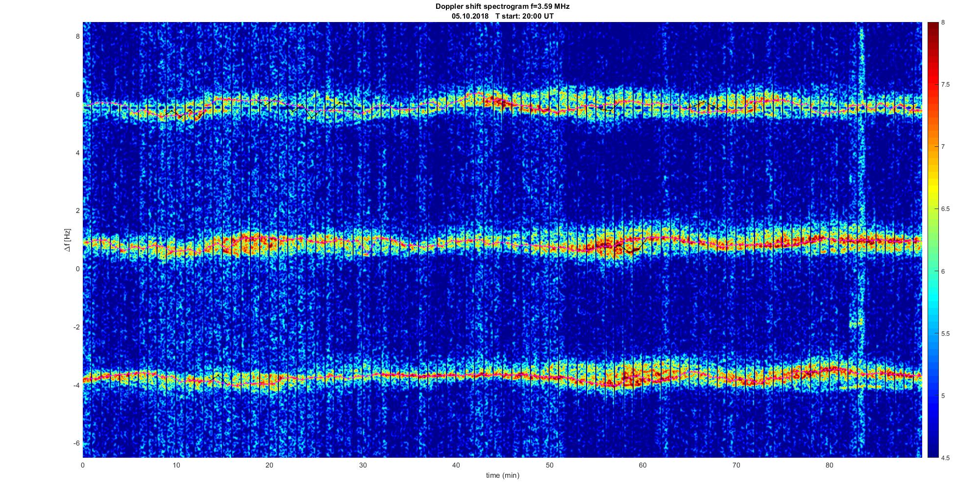Click colorbar tick label 7.5
This screenshot has height=491, width=980.
pyautogui.click(x=946, y=85)
